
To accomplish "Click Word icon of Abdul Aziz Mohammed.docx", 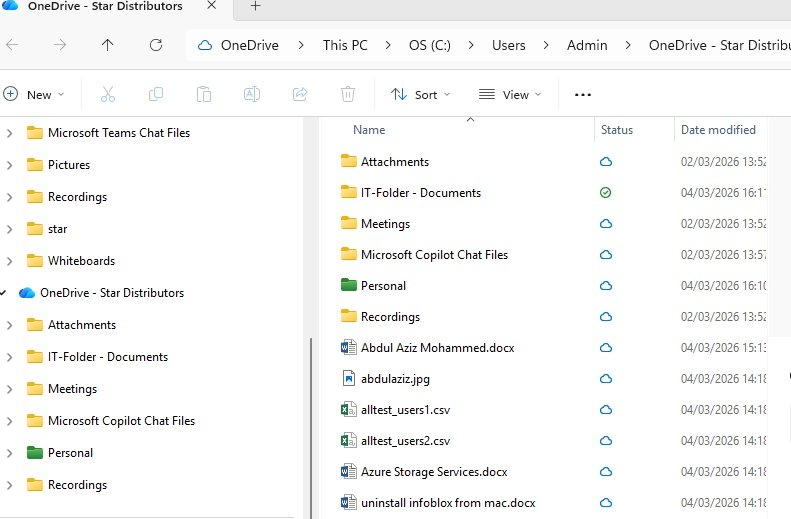I will [x=349, y=348].
